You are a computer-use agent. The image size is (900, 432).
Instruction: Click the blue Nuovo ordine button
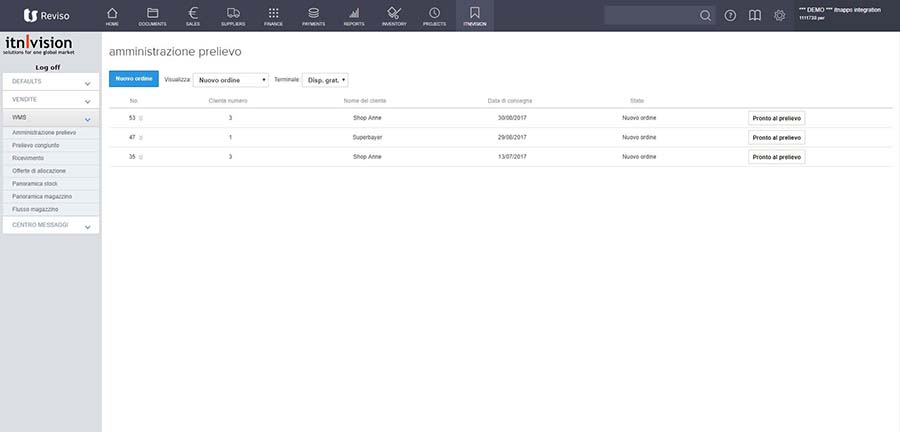click(x=134, y=79)
